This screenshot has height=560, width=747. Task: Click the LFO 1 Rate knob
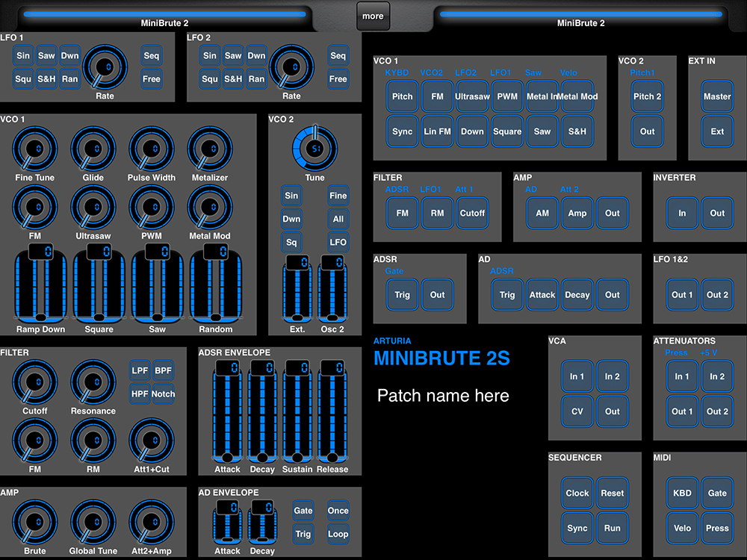click(x=105, y=67)
